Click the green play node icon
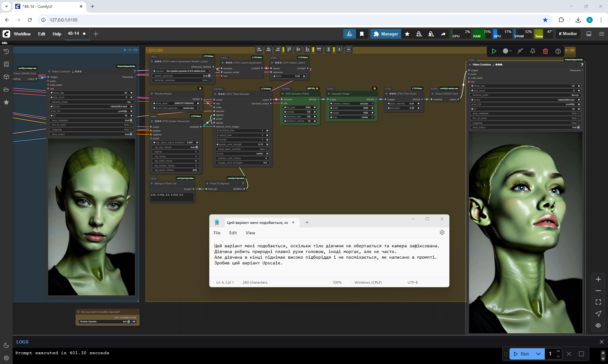Screen dimensions: 608x364 point(494,51)
